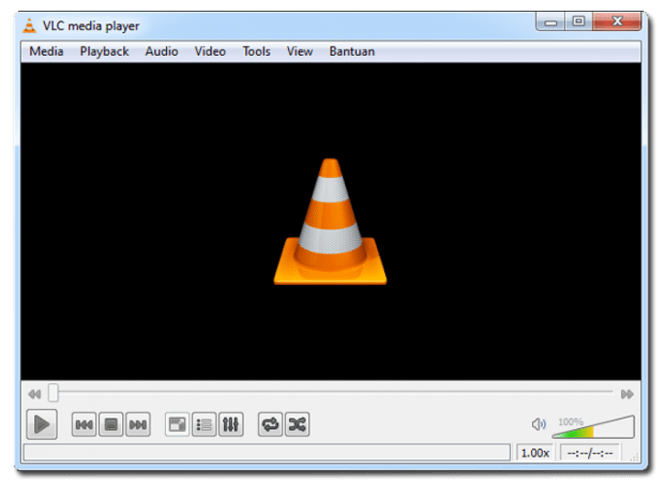Toggle shuffle random playback
Viewport: 665px width, 484px height.
point(297,424)
